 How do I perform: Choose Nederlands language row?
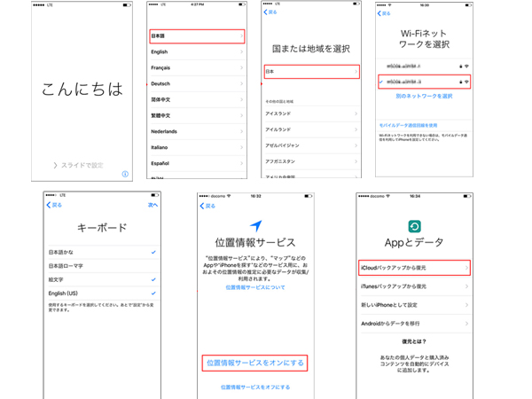pos(197,131)
